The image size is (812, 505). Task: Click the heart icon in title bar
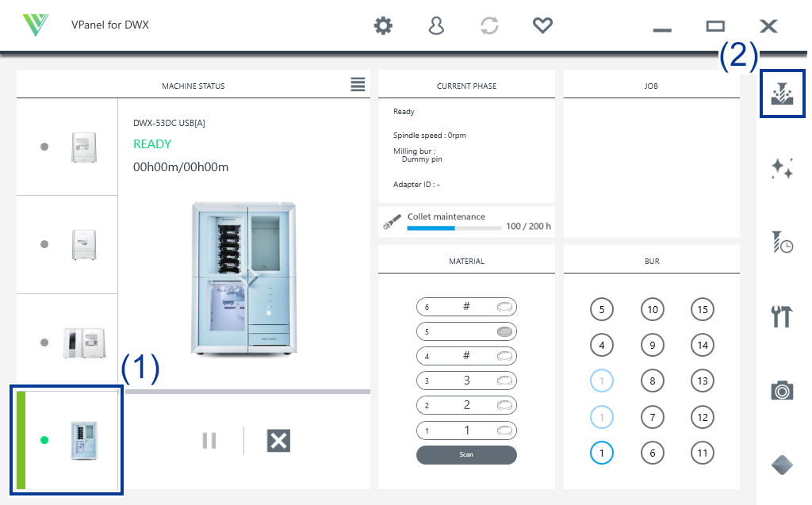point(542,25)
